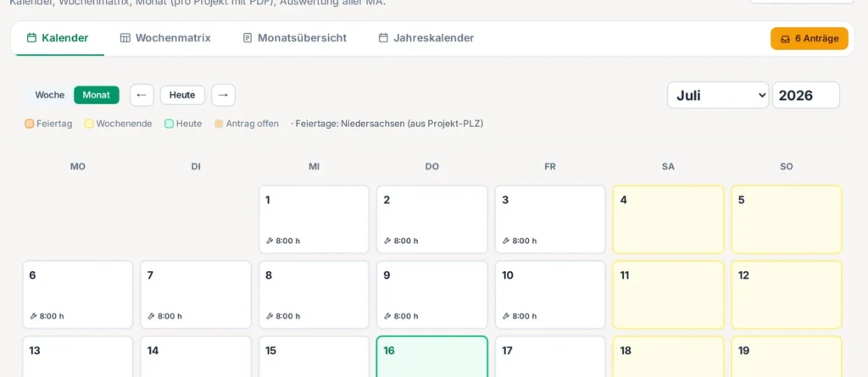Switch view to Woche
This screenshot has width=868, height=377.
tap(50, 95)
